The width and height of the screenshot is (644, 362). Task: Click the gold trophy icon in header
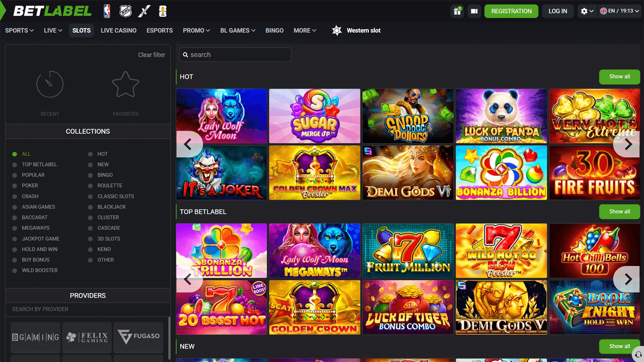click(163, 11)
